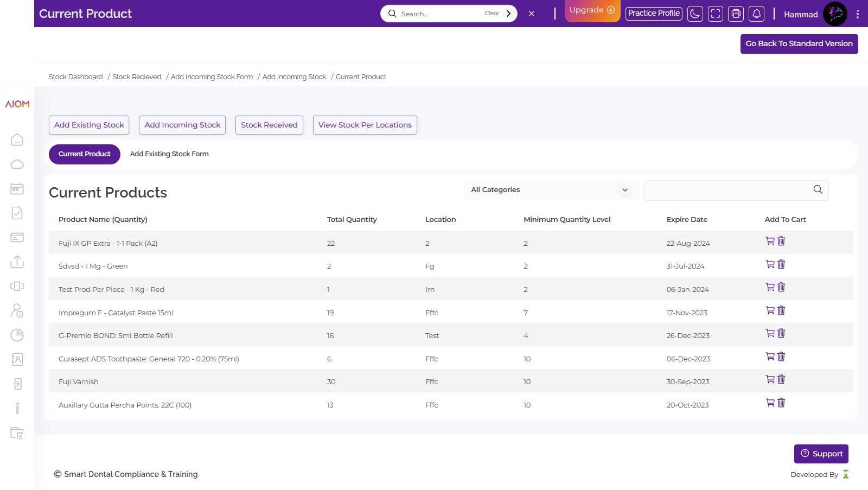This screenshot has height=490, width=868.
Task: Open the three-dot user menu
Action: coord(857,14)
